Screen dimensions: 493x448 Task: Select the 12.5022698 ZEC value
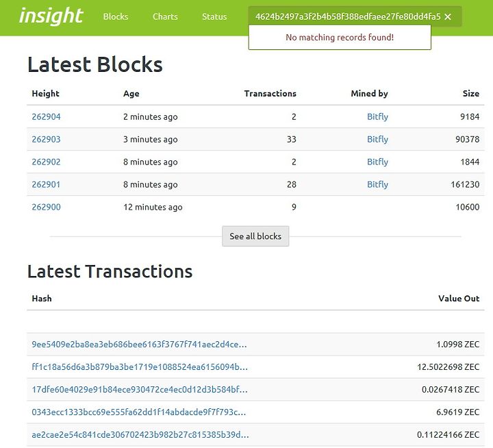448,367
